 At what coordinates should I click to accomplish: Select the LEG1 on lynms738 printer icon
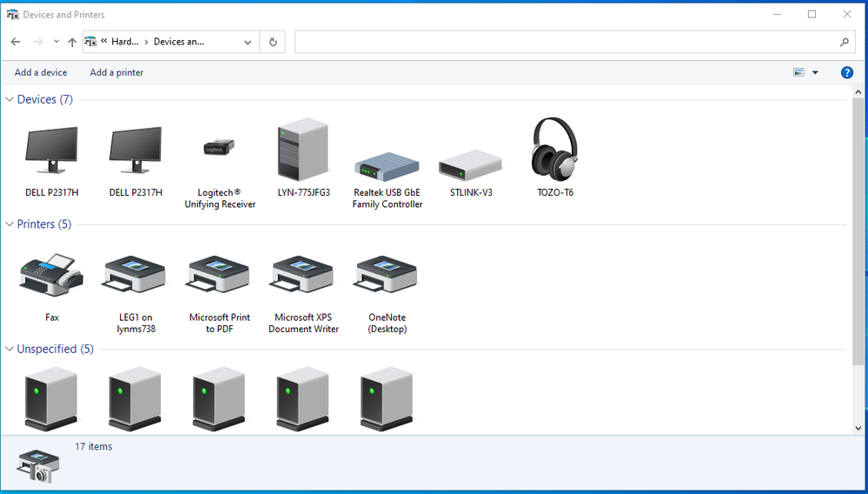tap(135, 274)
